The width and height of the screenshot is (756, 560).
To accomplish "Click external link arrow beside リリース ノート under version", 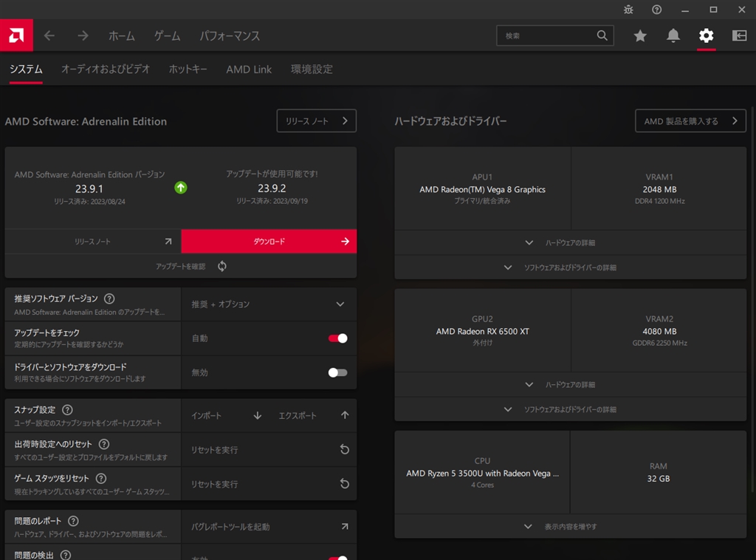I will tap(168, 241).
